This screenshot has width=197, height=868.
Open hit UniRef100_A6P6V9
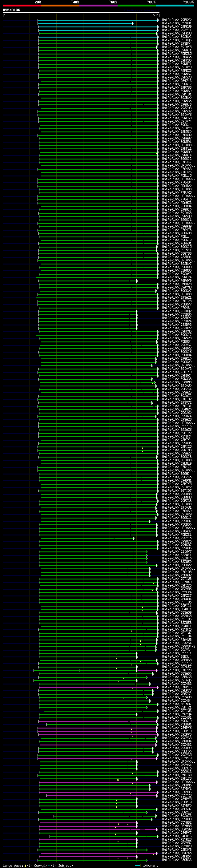(177, 281)
